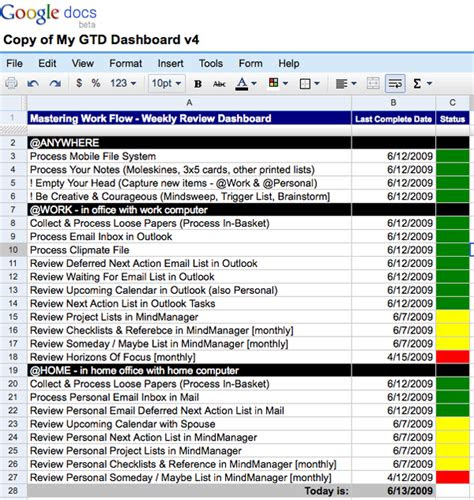Select 'Process Clipmate File' cell

tap(189, 250)
